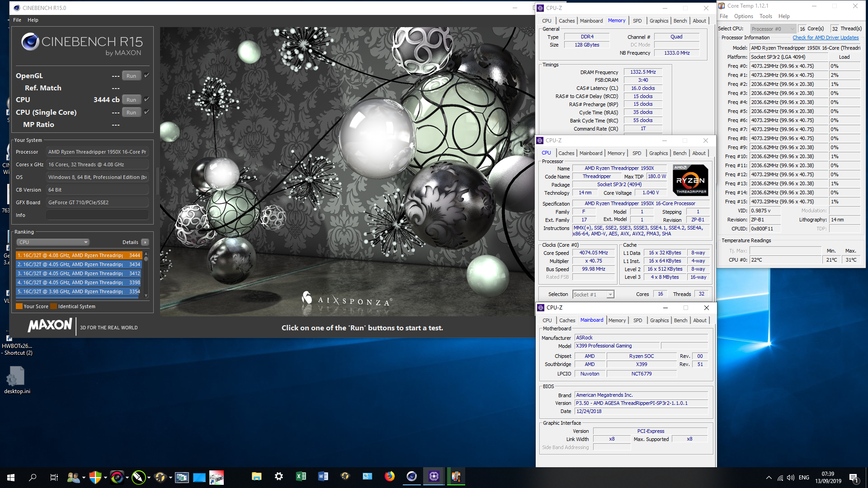Open the notification center icon
Viewport: 868px width, 488px height.
(x=854, y=478)
